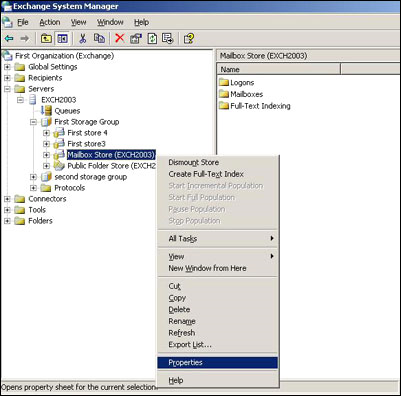Open the View submenu in context menu
Viewport: 401px width, 396px height.
point(217,256)
